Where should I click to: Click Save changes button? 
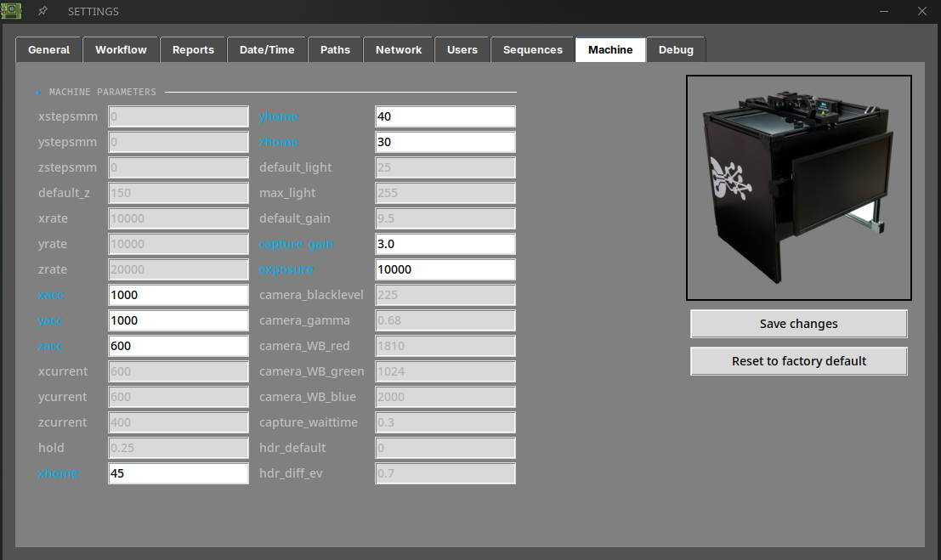(x=799, y=324)
